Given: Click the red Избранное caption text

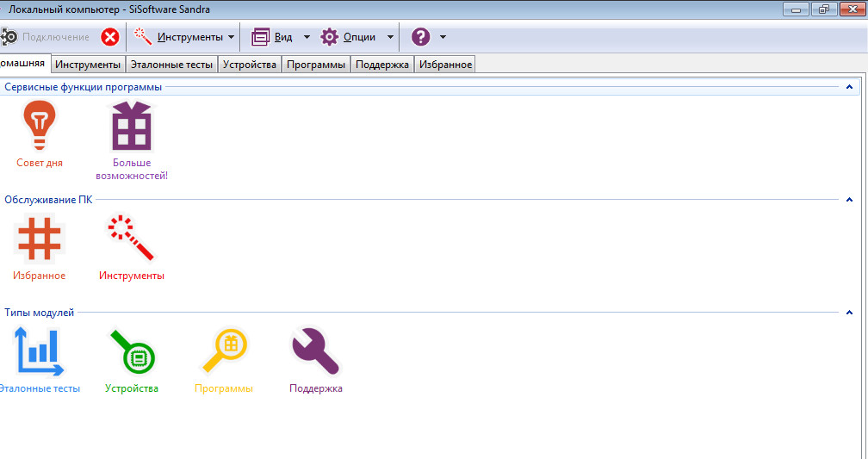Looking at the screenshot, I should pos(40,276).
